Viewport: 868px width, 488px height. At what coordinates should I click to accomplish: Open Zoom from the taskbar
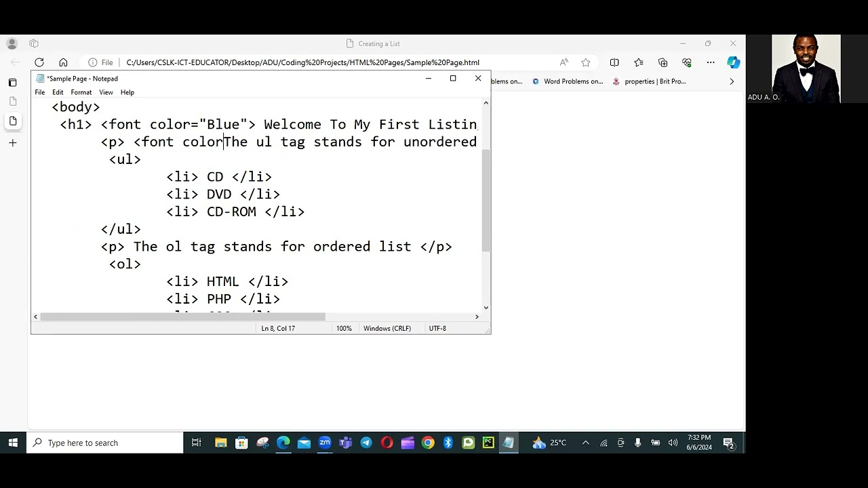point(325,443)
